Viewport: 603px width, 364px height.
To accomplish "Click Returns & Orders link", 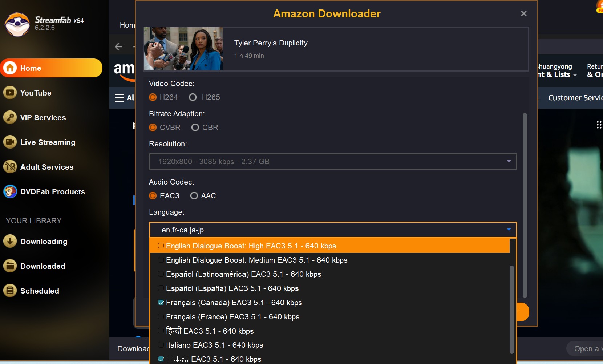I will (595, 70).
